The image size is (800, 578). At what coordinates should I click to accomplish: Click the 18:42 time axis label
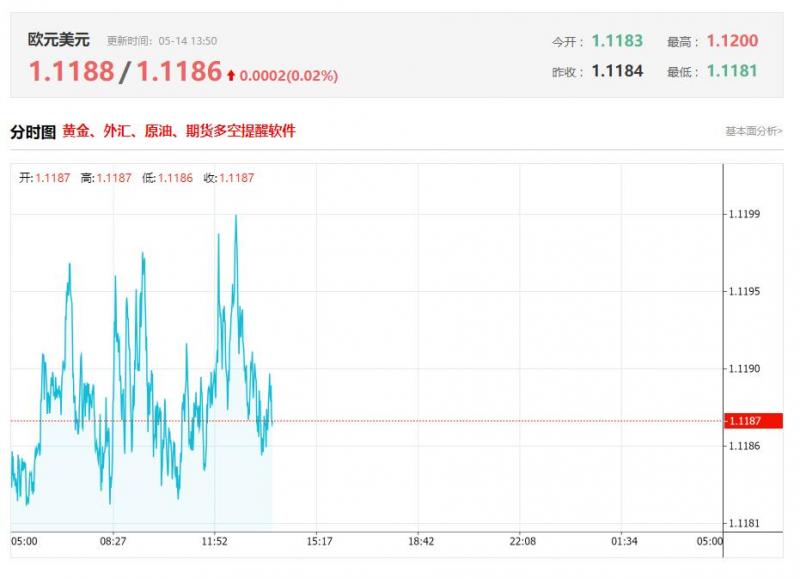point(420,541)
